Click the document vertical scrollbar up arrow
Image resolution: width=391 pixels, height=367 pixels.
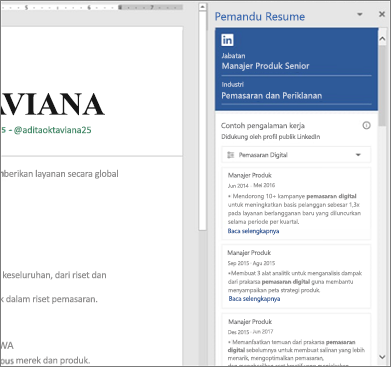[x=202, y=7]
